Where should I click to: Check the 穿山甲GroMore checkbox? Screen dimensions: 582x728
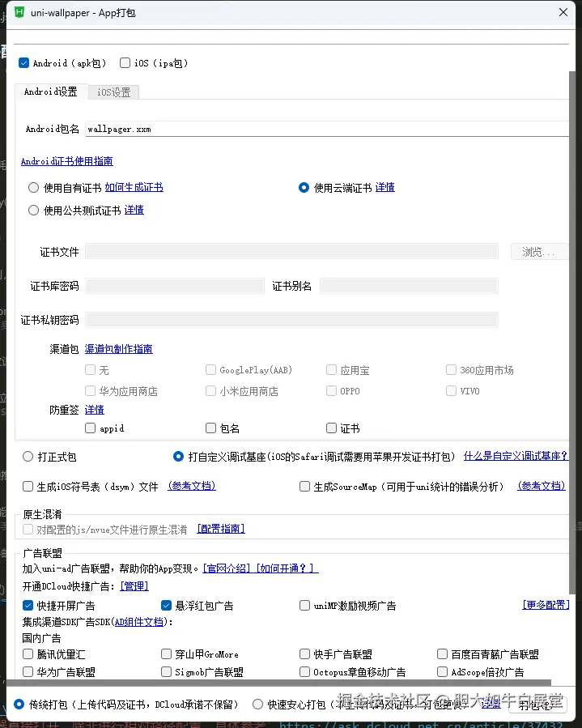click(x=166, y=654)
